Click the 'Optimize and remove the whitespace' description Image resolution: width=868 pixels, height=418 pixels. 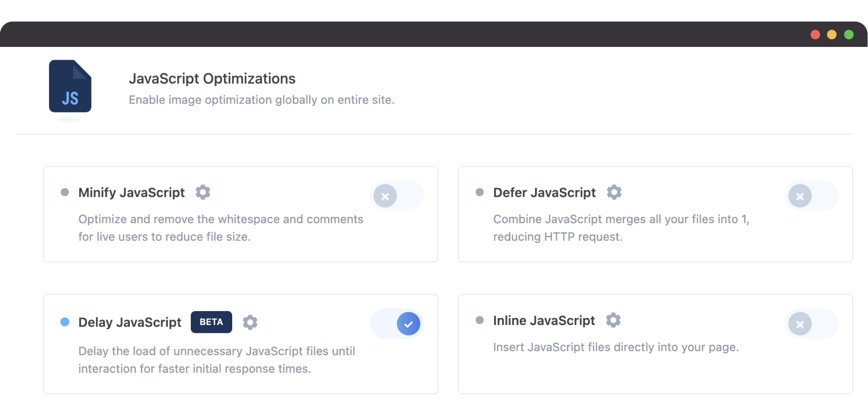click(x=221, y=228)
